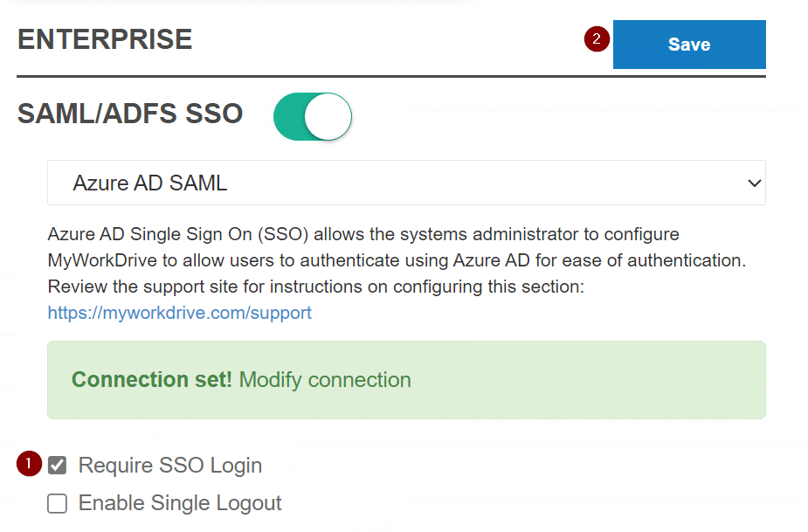Uncheck the Require SSO Login checkbox
Screen dimensions: 808x532
click(57, 464)
